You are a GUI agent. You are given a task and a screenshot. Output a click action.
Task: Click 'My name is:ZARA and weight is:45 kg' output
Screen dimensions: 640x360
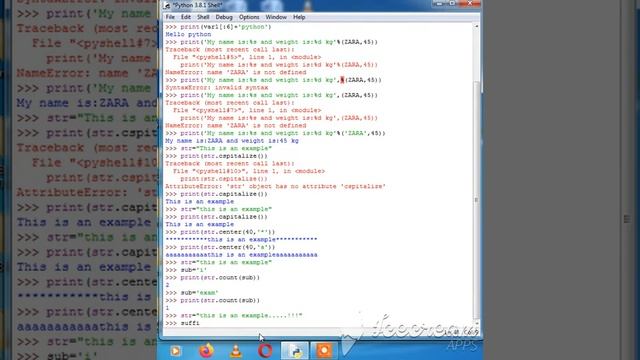pyautogui.click(x=232, y=141)
